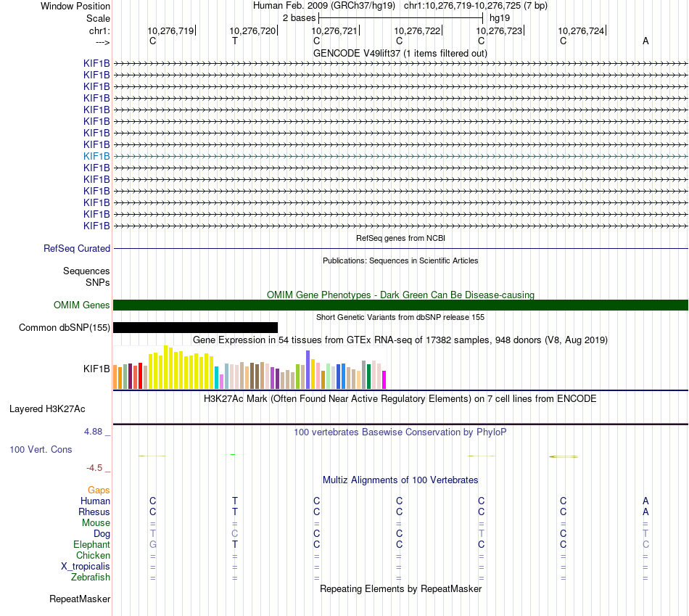Image resolution: width=689 pixels, height=616 pixels.
Task: Open the RefSeq genes from NCBI title
Action: [x=400, y=238]
